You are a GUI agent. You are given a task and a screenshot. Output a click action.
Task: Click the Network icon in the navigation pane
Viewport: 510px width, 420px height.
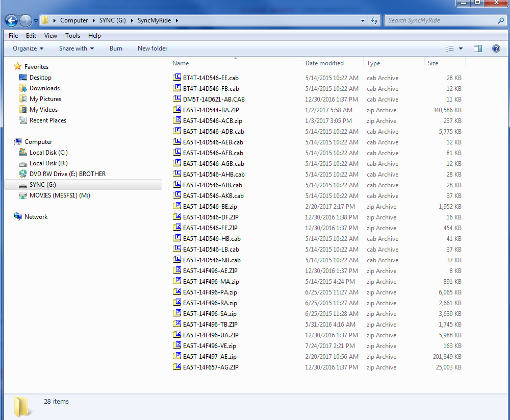[x=18, y=216]
